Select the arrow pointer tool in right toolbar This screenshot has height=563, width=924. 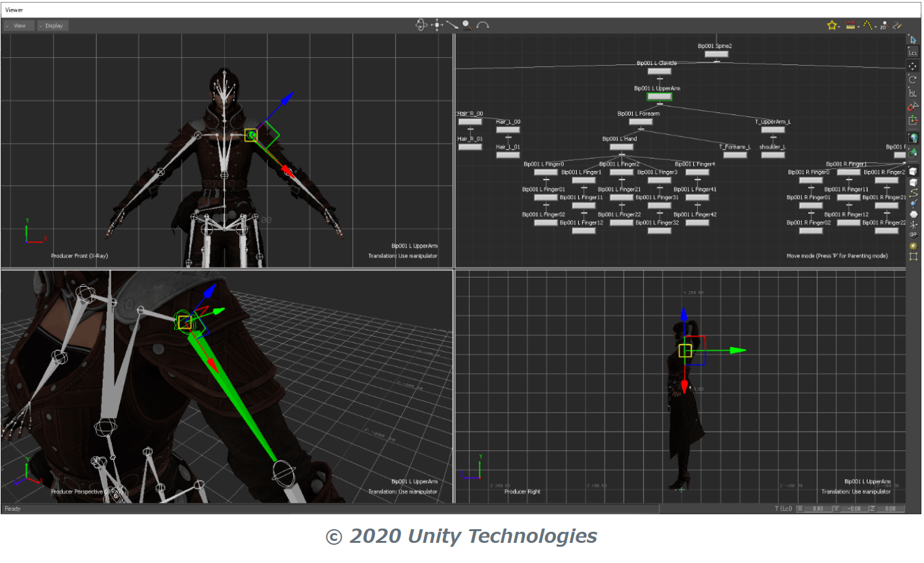[913, 40]
